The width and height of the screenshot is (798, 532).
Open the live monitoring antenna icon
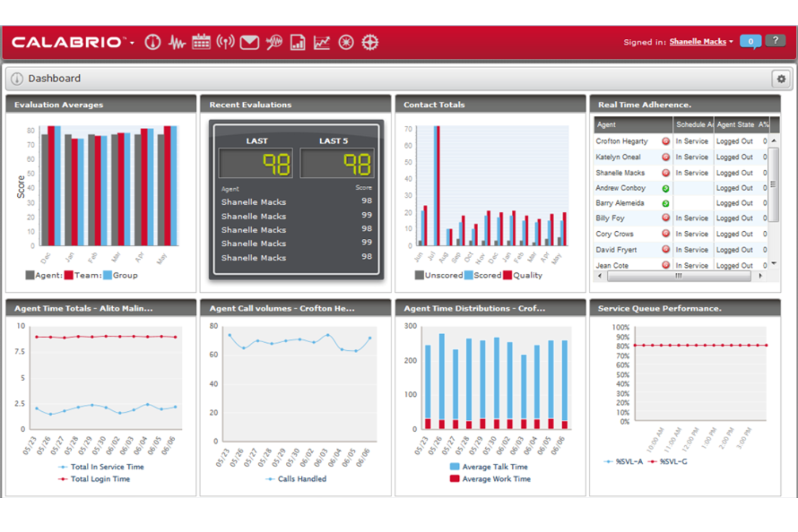tap(225, 42)
